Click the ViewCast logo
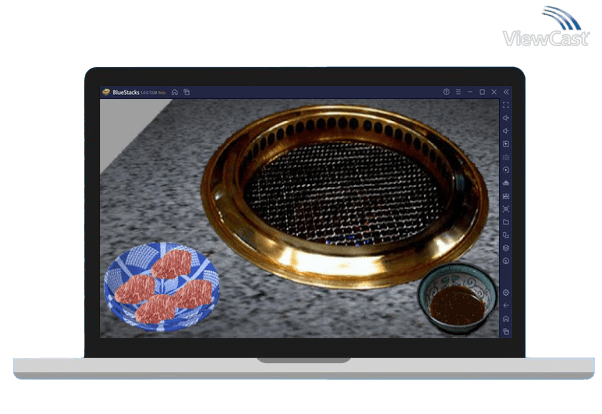602x414 pixels. coord(546,27)
